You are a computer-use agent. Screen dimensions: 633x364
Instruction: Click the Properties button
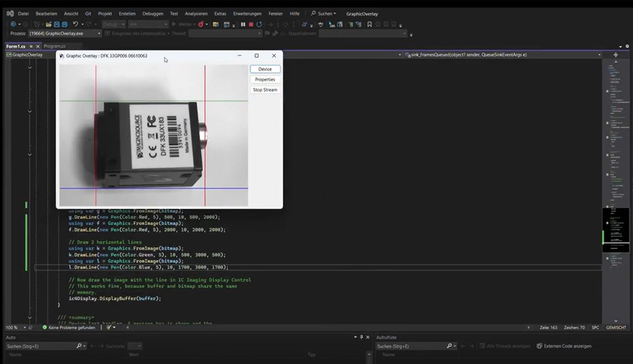click(265, 79)
